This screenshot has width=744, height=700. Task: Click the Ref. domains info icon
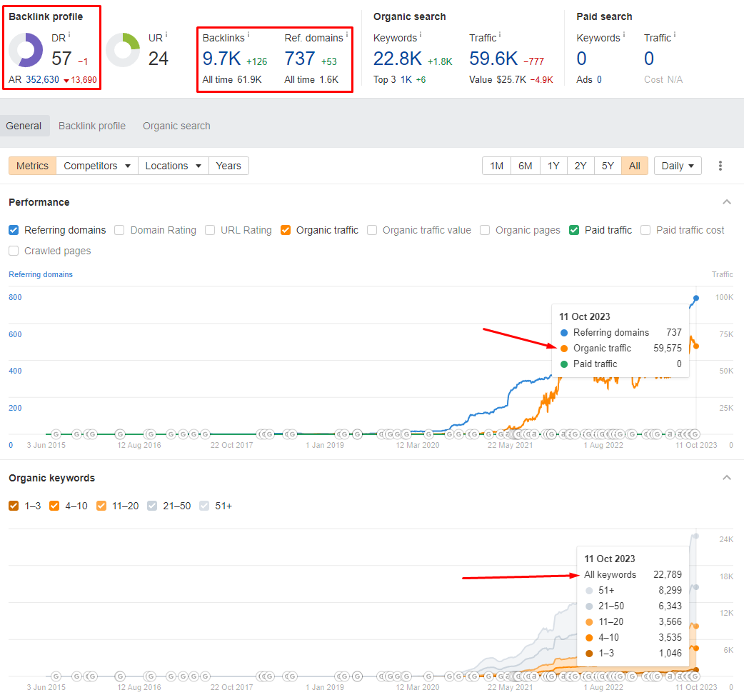(347, 35)
